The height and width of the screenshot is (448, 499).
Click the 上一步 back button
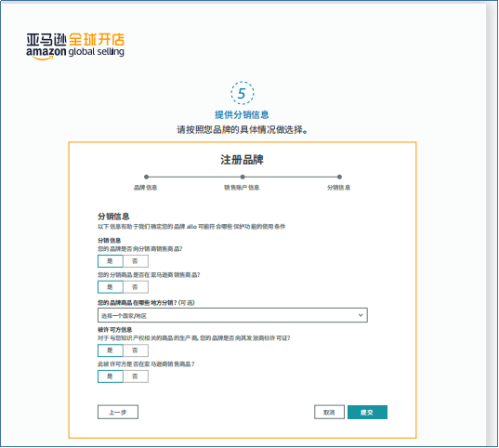tap(118, 412)
